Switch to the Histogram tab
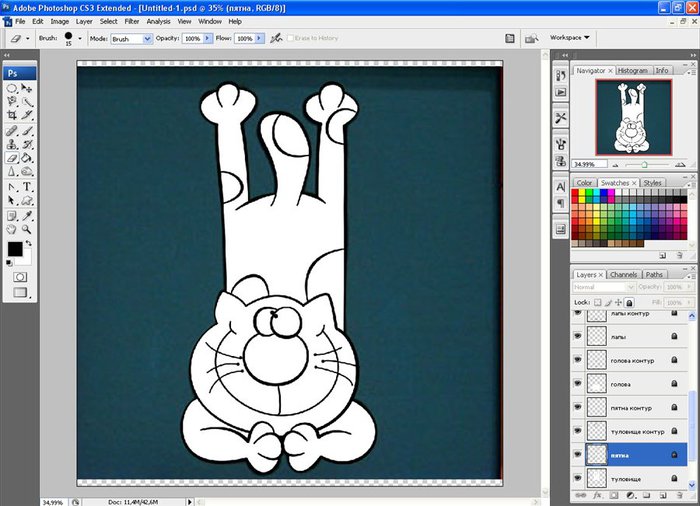 pos(633,71)
